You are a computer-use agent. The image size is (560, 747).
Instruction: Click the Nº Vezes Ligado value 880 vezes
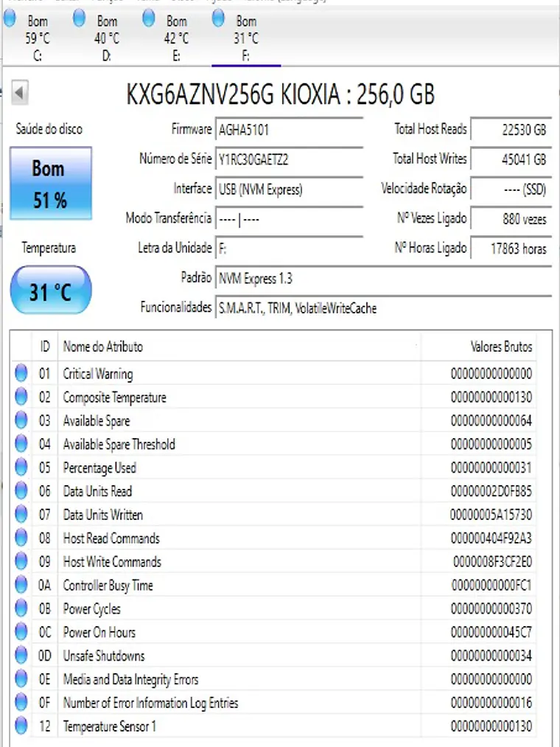click(511, 219)
